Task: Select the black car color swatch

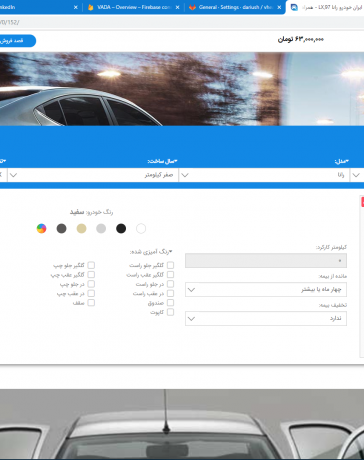Action: 121,228
